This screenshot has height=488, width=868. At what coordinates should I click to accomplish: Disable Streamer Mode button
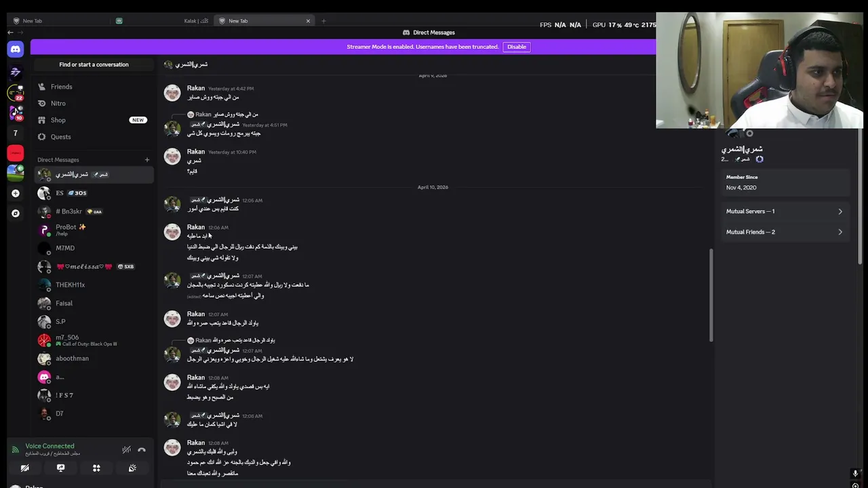517,47
